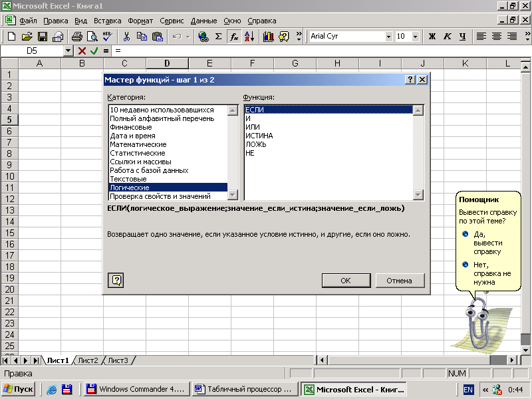The height and width of the screenshot is (399, 532).
Task: Open the Формат menu
Action: coord(140,21)
